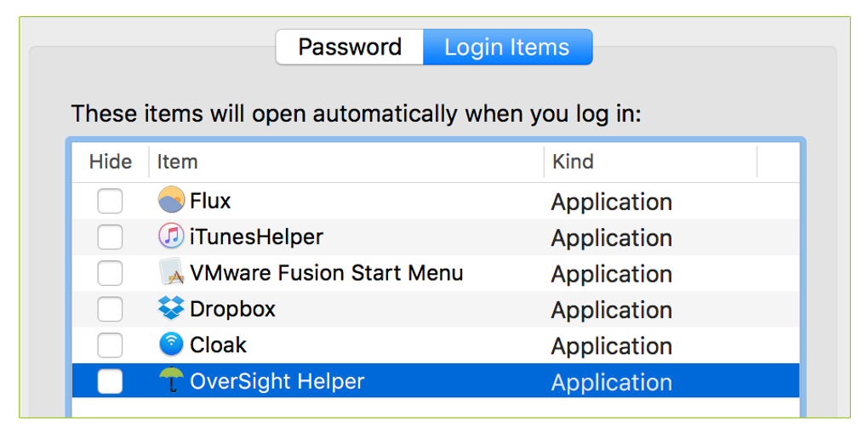The image size is (868, 439).
Task: Click the iTunesHelper music icon
Action: click(x=171, y=237)
